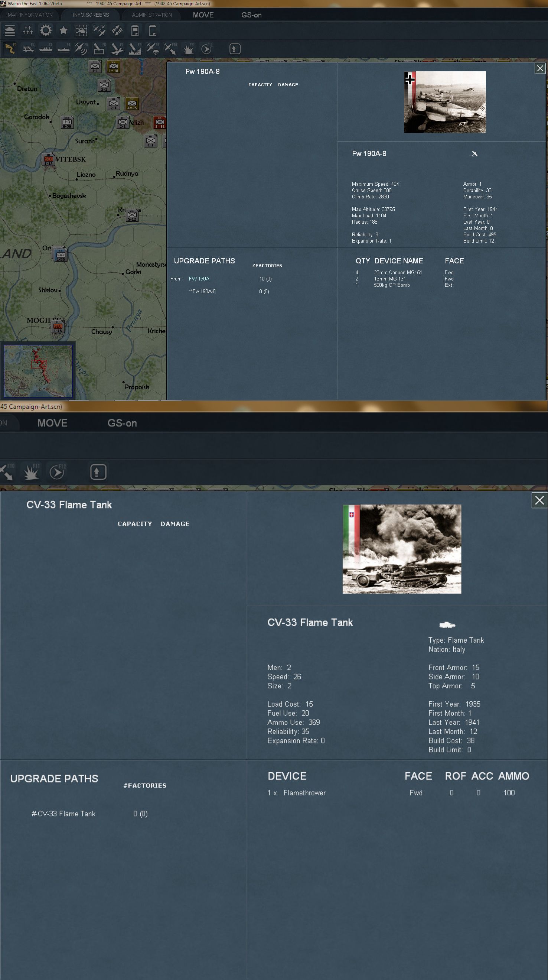548x980 pixels.
Task: Click the Rudnya town label on map
Action: point(127,173)
